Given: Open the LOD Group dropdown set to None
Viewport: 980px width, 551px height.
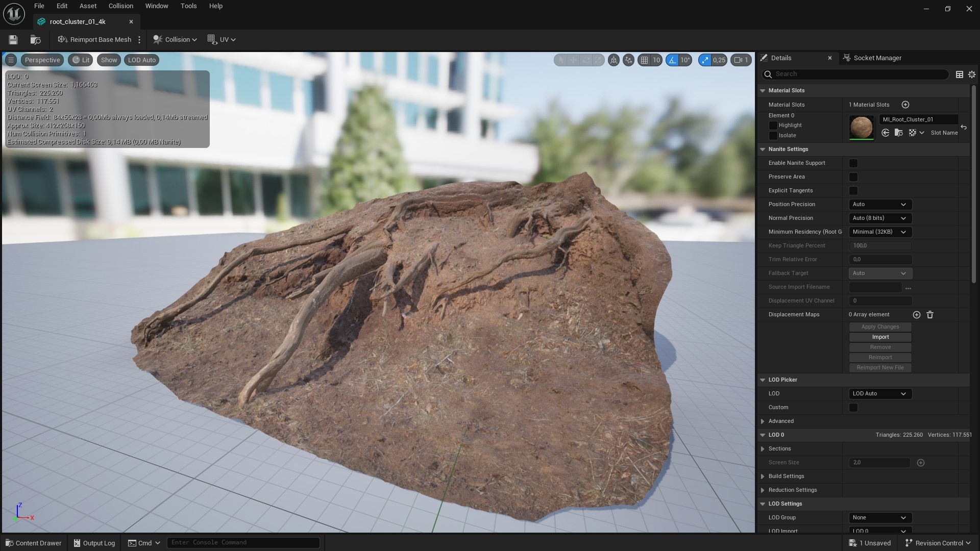Looking at the screenshot, I should click(879, 517).
